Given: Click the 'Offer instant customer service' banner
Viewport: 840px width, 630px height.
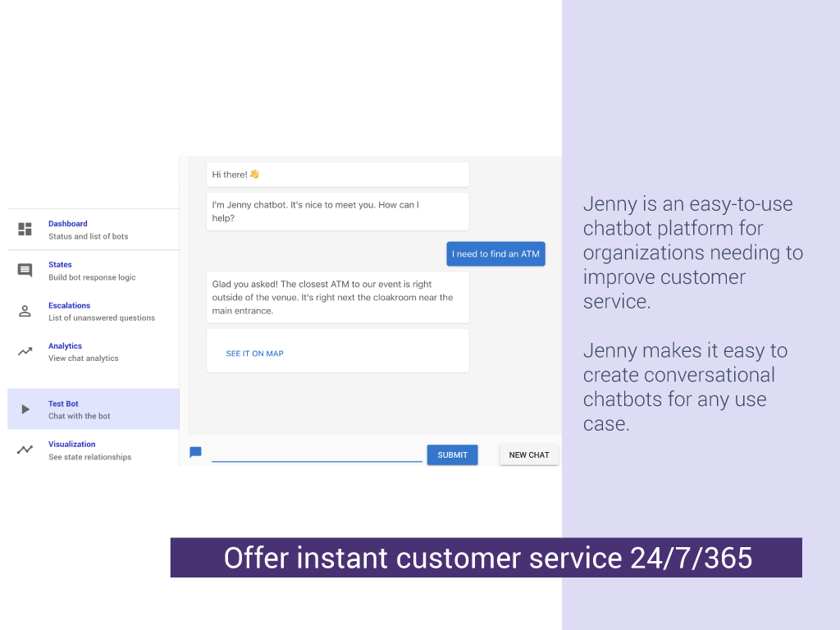Looking at the screenshot, I should point(486,558).
